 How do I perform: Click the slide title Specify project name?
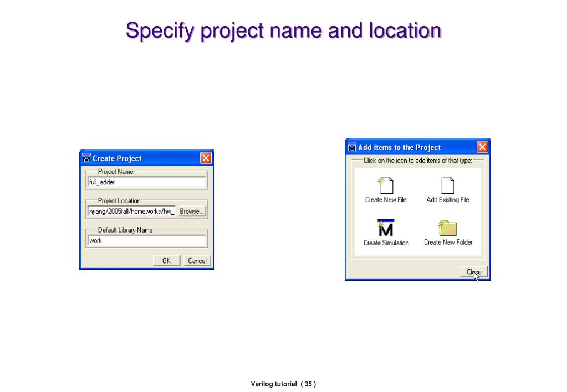[284, 30]
